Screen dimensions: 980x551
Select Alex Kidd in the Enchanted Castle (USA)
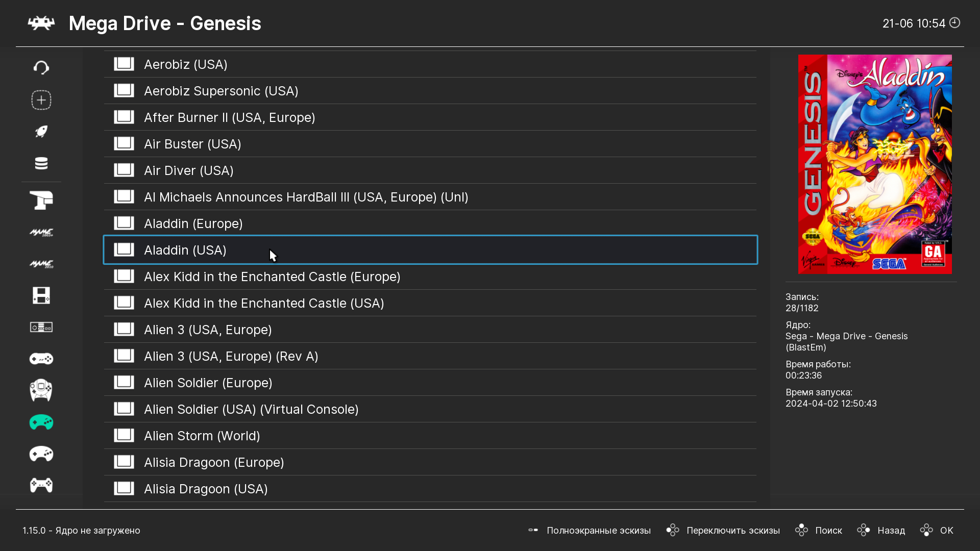[430, 303]
